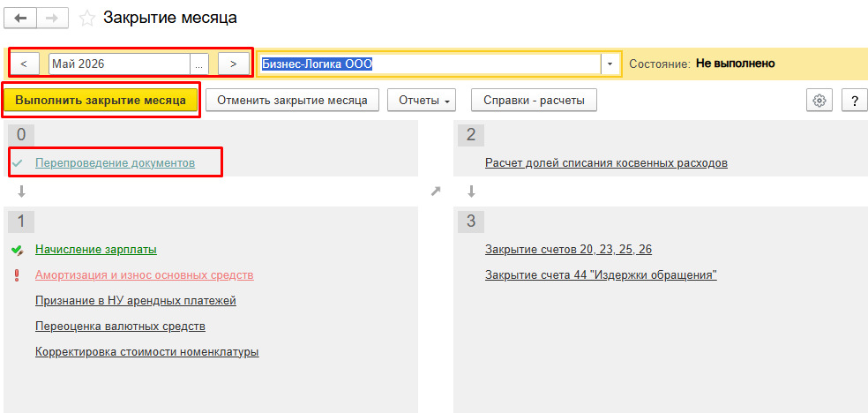This screenshot has width=868, height=413.
Task: Open Начисление зарплаты operation
Action: coord(96,250)
